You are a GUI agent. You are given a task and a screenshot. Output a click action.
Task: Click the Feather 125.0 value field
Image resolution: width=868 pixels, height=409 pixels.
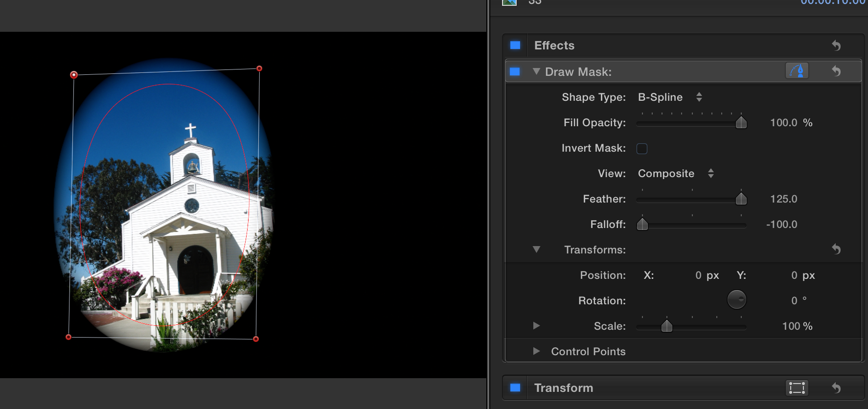pyautogui.click(x=784, y=199)
